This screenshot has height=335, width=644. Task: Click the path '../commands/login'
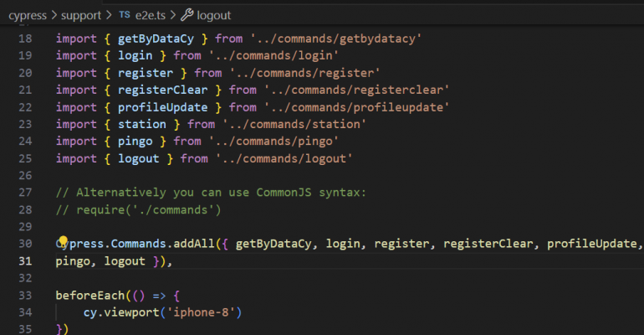click(x=273, y=55)
